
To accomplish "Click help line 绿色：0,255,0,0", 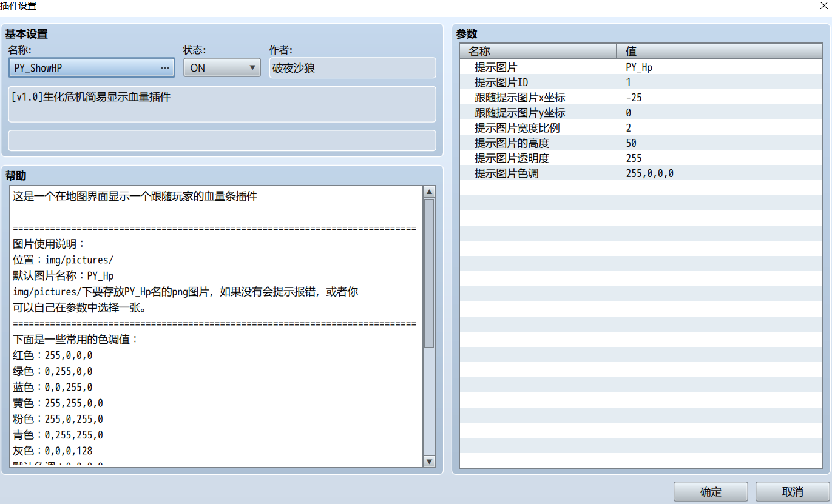I will point(53,371).
